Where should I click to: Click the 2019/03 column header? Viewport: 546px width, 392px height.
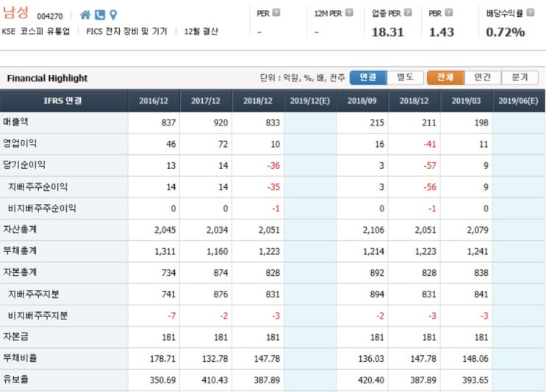point(466,101)
